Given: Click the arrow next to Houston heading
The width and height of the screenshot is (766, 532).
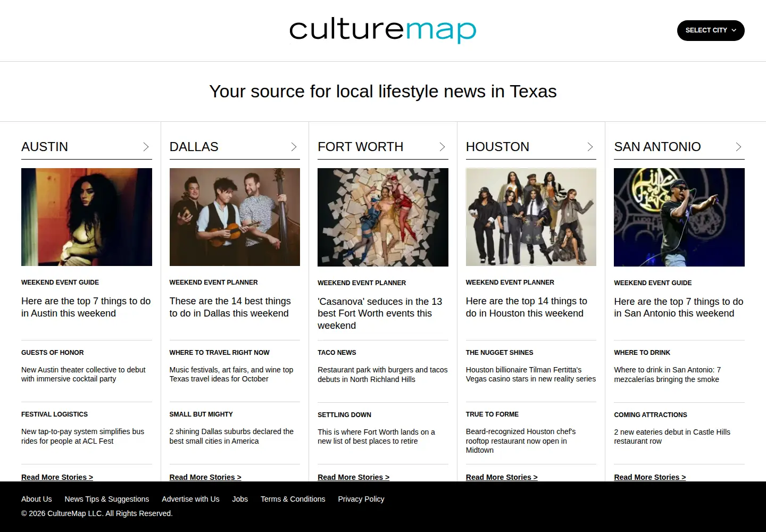Looking at the screenshot, I should coord(590,147).
